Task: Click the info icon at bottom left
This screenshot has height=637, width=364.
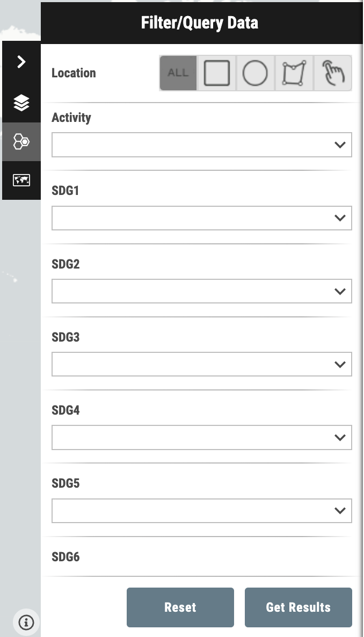Action: coord(26,622)
